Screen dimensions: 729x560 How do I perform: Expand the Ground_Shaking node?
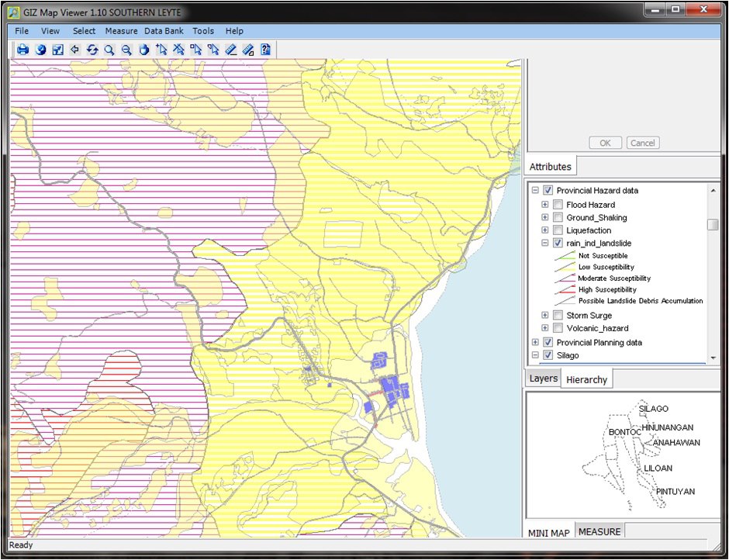coord(545,217)
